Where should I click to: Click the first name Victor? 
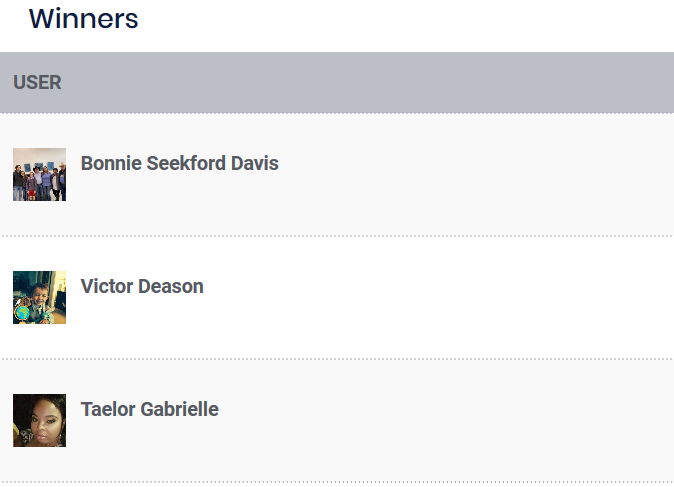click(107, 286)
